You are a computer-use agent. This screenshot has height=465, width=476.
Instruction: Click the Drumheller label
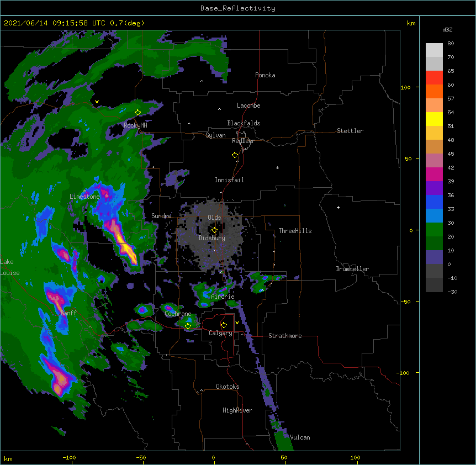pyautogui.click(x=352, y=269)
